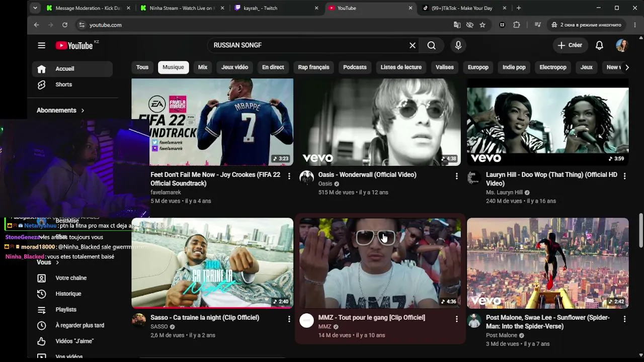Select the Tous filter chip
The width and height of the screenshot is (644, 362).
(x=142, y=67)
